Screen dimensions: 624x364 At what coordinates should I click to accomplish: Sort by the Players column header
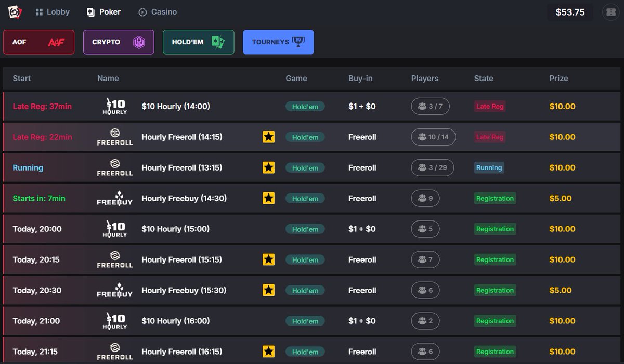[x=425, y=79]
